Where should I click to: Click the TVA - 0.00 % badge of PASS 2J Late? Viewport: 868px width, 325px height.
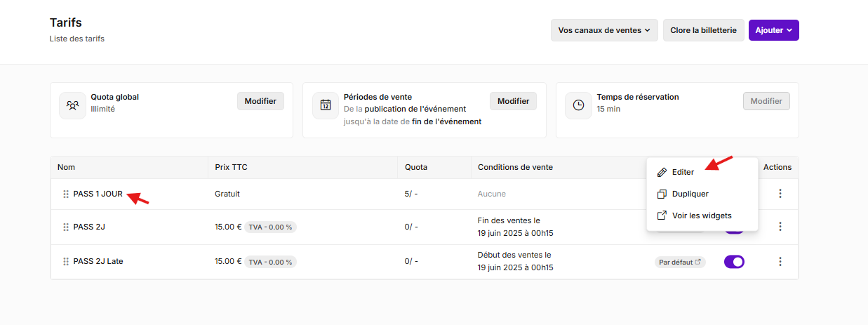tap(270, 262)
